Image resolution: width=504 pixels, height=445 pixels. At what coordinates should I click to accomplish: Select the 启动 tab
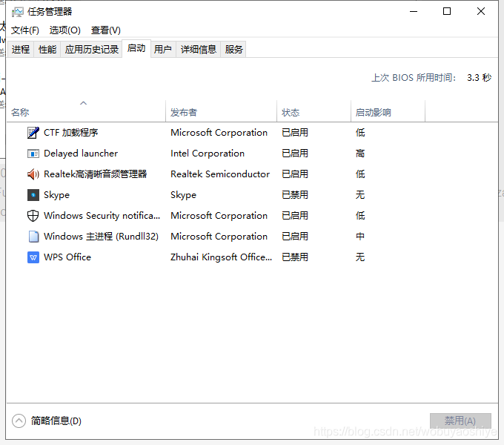click(x=136, y=48)
